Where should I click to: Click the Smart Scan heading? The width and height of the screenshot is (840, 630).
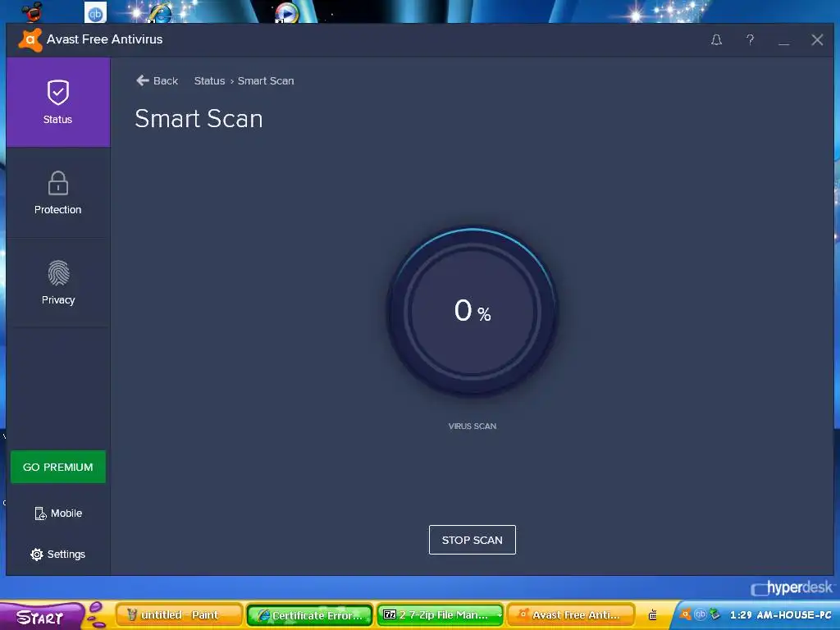coord(199,118)
